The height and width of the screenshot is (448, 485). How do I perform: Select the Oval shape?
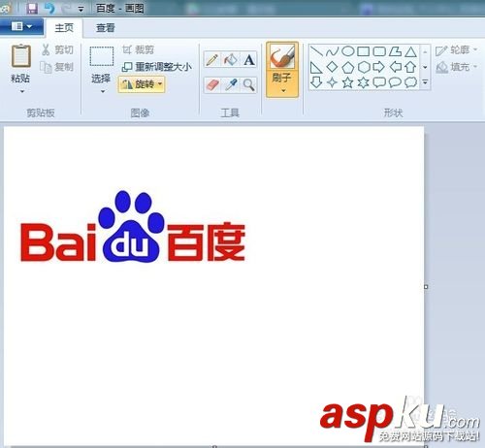pos(348,51)
